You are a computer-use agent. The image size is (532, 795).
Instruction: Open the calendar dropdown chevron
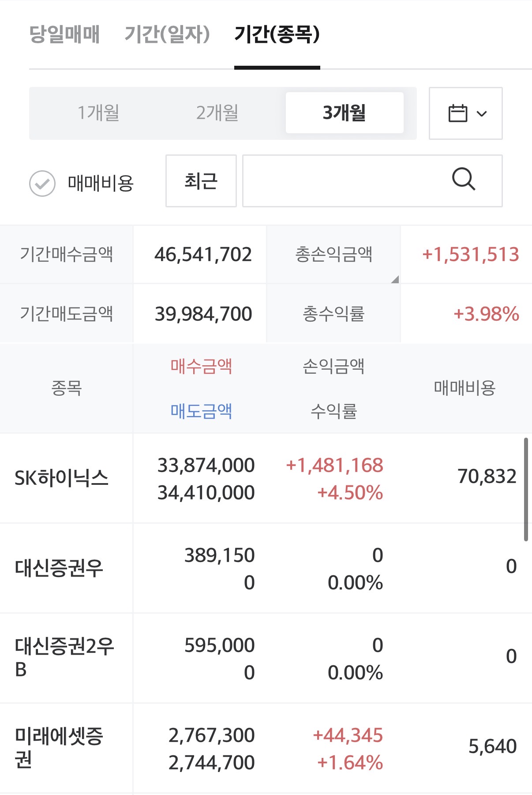(482, 114)
